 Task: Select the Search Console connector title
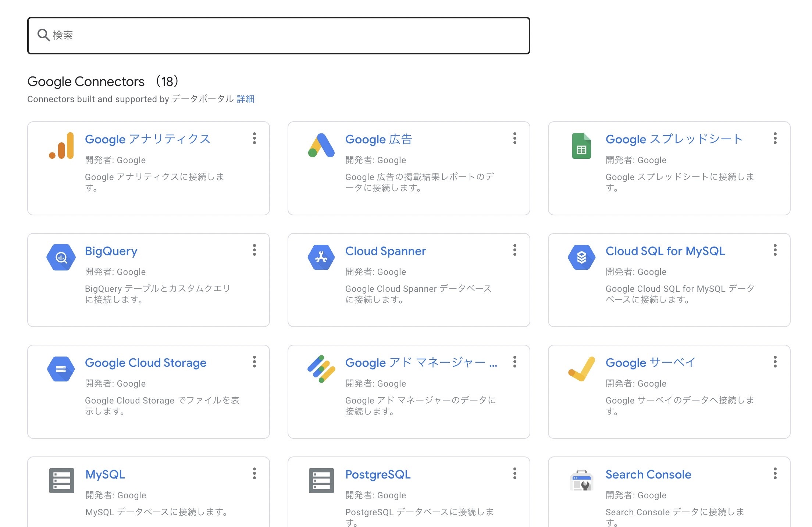pos(648,474)
